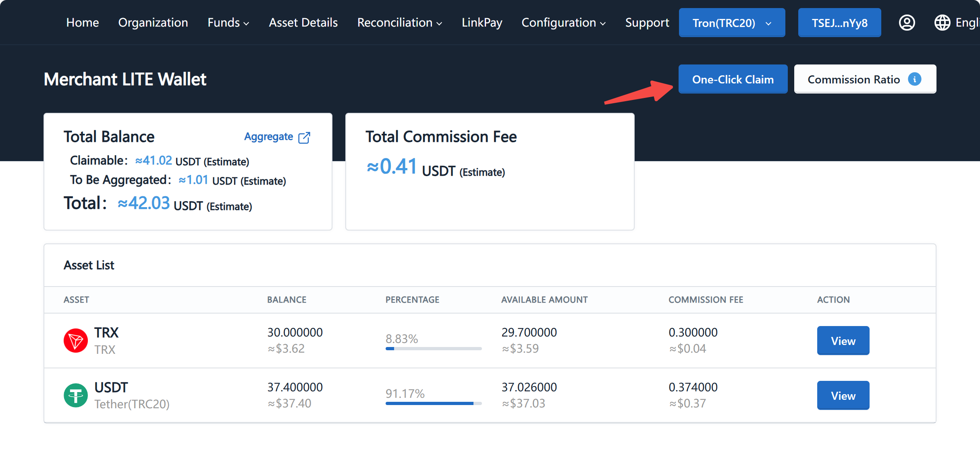The width and height of the screenshot is (980, 453).
Task: Select the English language option
Action: coord(968,23)
